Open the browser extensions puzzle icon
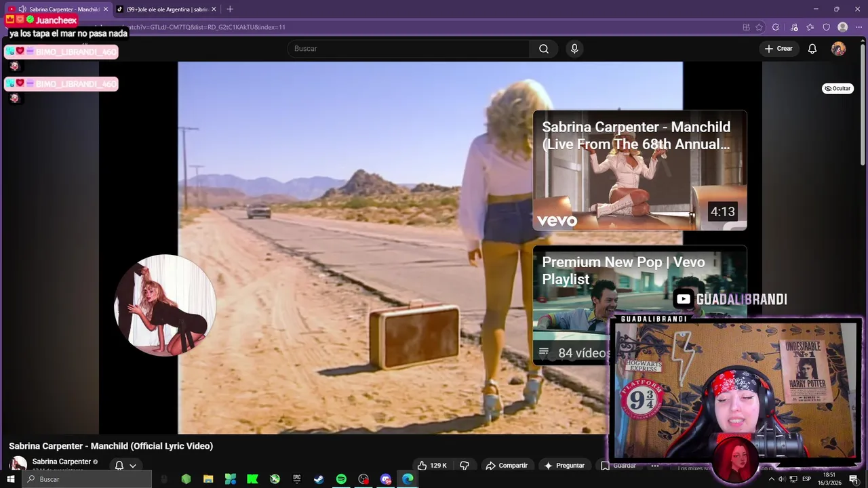The height and width of the screenshot is (488, 868). 776,27
